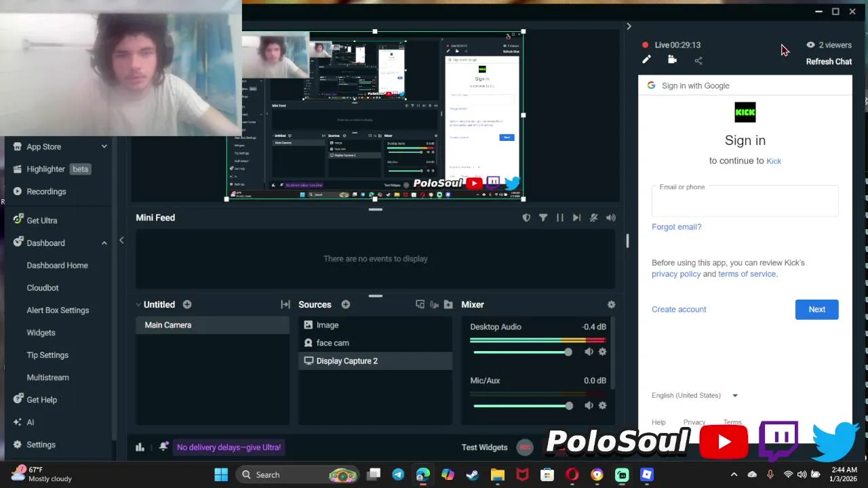Open Steam from the taskbar

(x=473, y=474)
